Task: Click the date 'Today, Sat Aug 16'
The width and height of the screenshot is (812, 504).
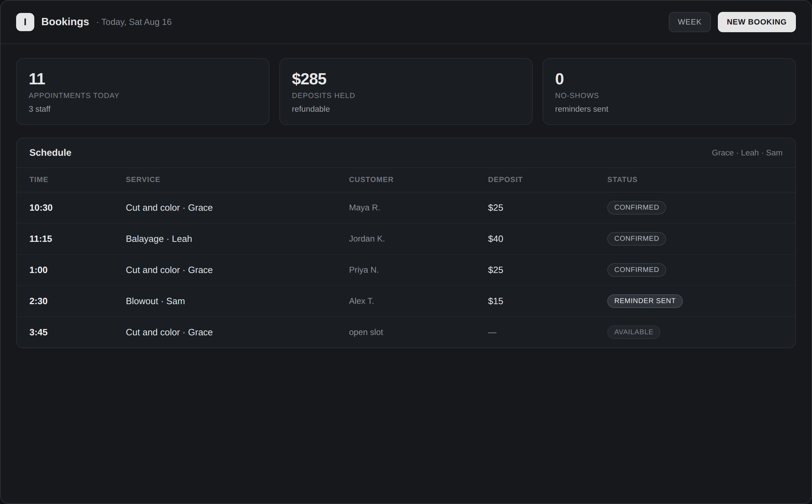Action: pyautogui.click(x=136, y=22)
